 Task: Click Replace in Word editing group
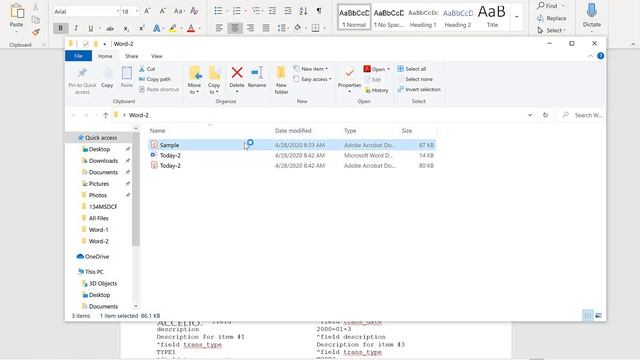click(551, 18)
